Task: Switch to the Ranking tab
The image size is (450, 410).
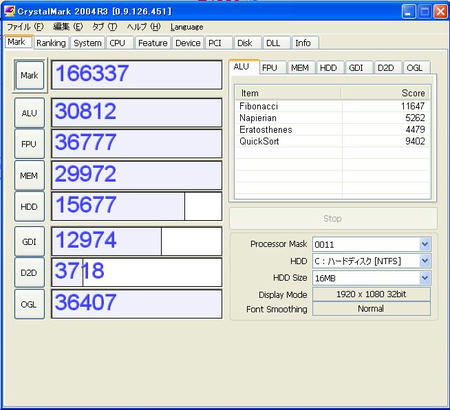Action: pos(51,43)
